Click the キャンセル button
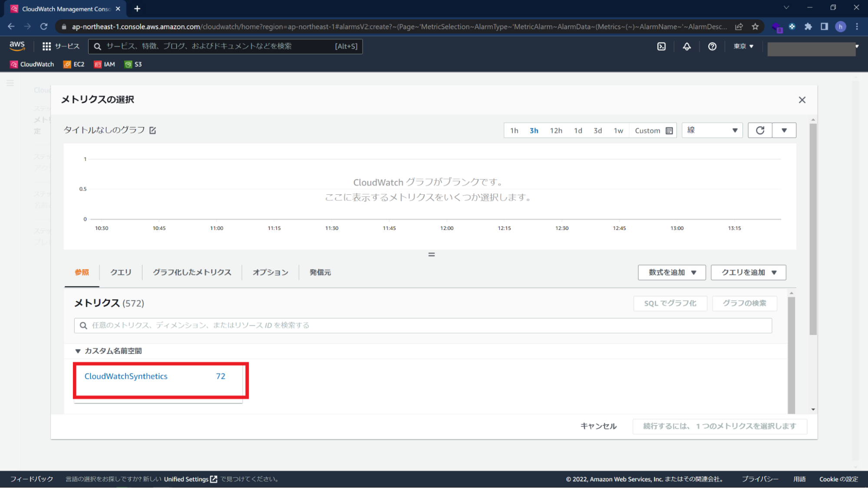 tap(598, 426)
